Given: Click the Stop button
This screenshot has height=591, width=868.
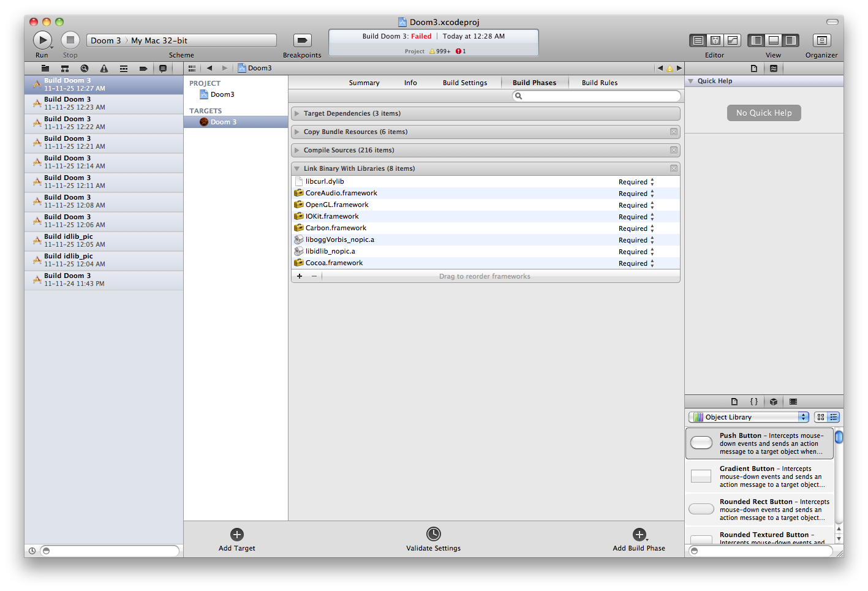Looking at the screenshot, I should click(x=70, y=40).
